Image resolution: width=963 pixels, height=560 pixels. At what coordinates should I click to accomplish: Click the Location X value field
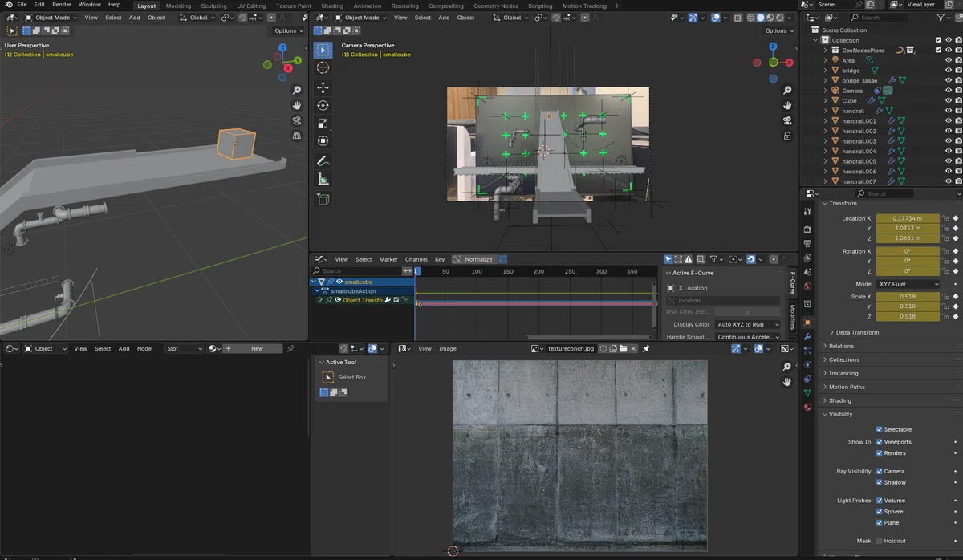pos(908,218)
